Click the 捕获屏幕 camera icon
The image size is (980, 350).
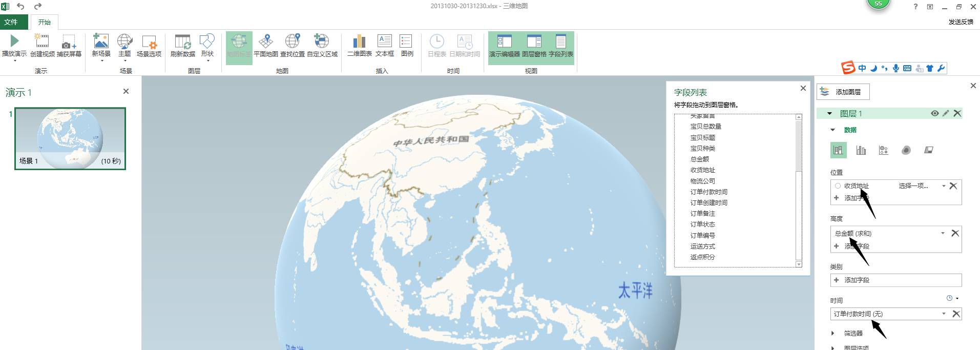pos(69,42)
